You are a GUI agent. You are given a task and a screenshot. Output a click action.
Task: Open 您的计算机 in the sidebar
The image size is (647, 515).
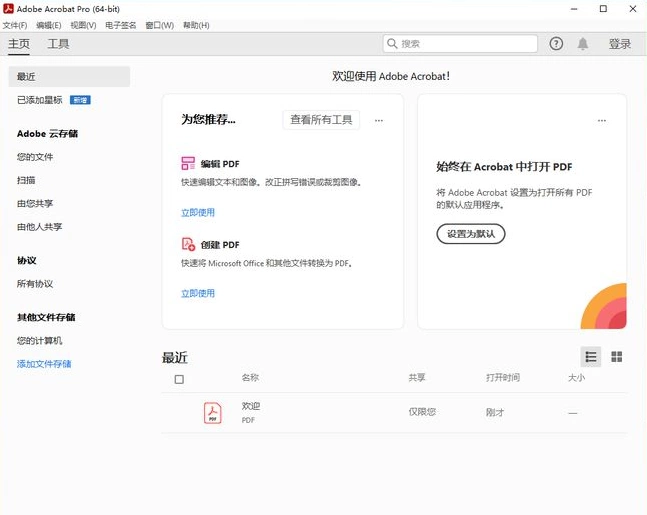[x=40, y=340]
